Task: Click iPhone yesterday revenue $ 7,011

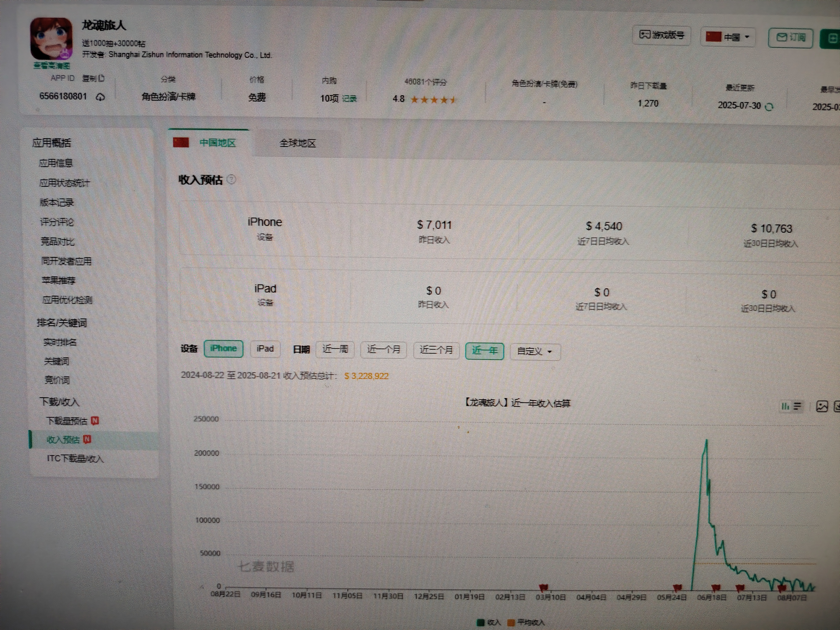Action: click(434, 225)
